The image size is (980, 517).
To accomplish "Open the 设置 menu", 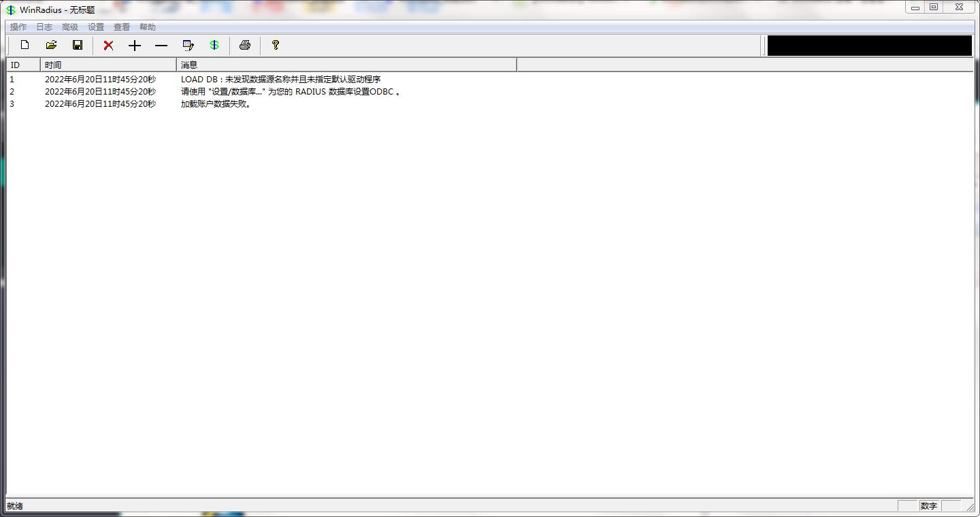I will pyautogui.click(x=96, y=27).
